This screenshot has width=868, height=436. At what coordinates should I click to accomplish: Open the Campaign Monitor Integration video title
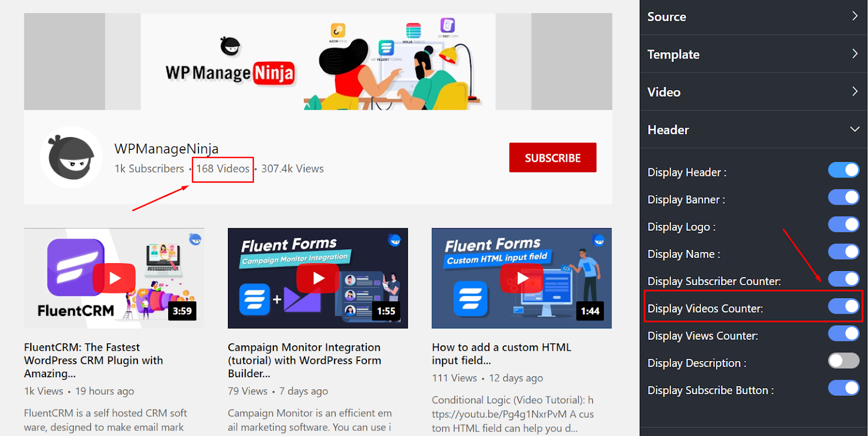tap(304, 360)
